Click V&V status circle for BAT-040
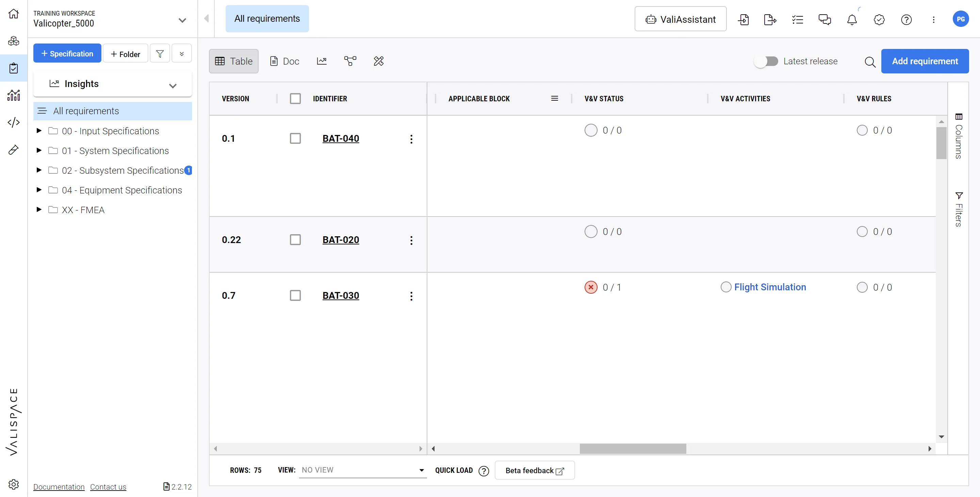The image size is (980, 497). 590,130
